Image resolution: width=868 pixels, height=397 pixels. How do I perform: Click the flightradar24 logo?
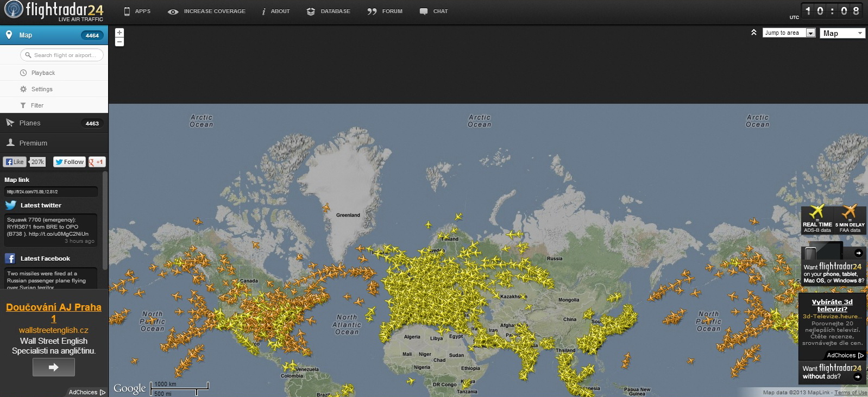tap(54, 11)
